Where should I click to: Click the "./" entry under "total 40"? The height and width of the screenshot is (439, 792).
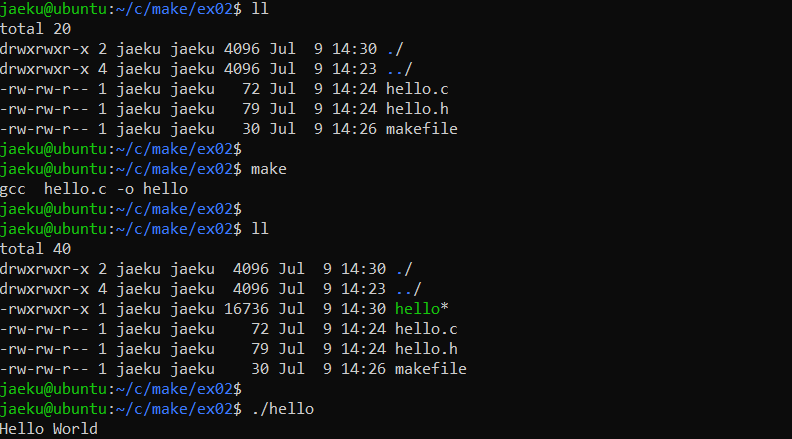click(404, 269)
